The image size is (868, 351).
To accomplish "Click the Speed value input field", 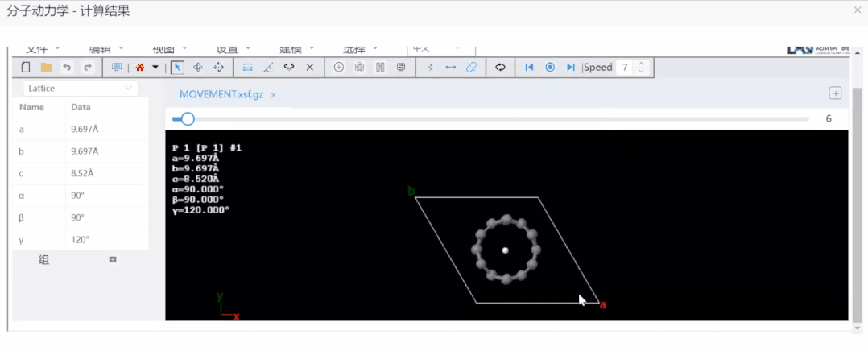I will coord(626,68).
